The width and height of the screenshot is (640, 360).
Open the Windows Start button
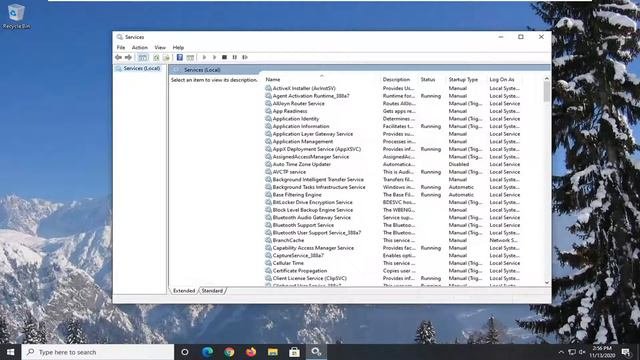11,352
